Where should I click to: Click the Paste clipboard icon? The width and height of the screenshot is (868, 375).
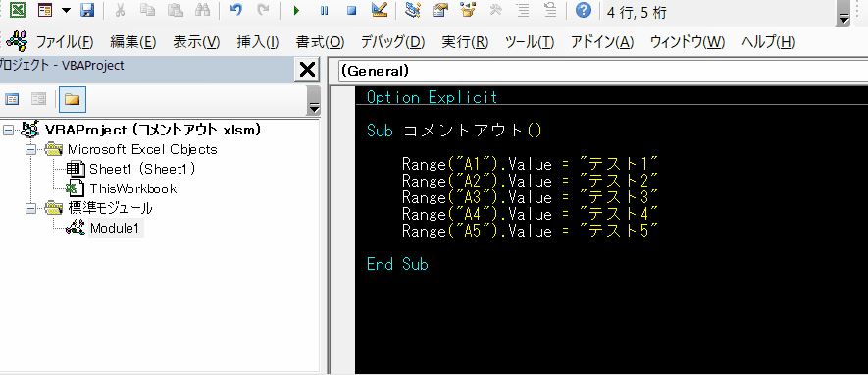click(x=175, y=10)
